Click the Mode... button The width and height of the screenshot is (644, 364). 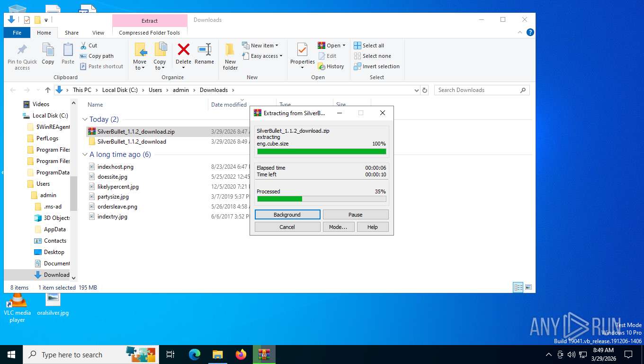[338, 227]
